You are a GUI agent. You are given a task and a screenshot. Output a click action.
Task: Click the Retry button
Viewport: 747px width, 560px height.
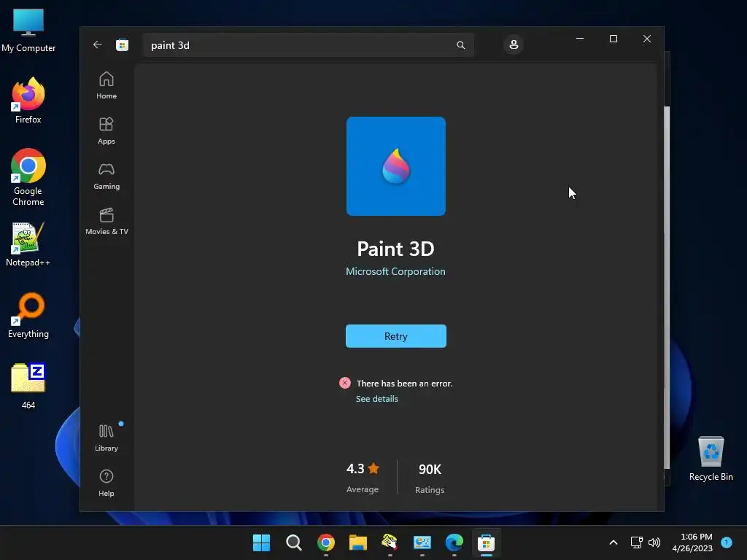click(396, 336)
